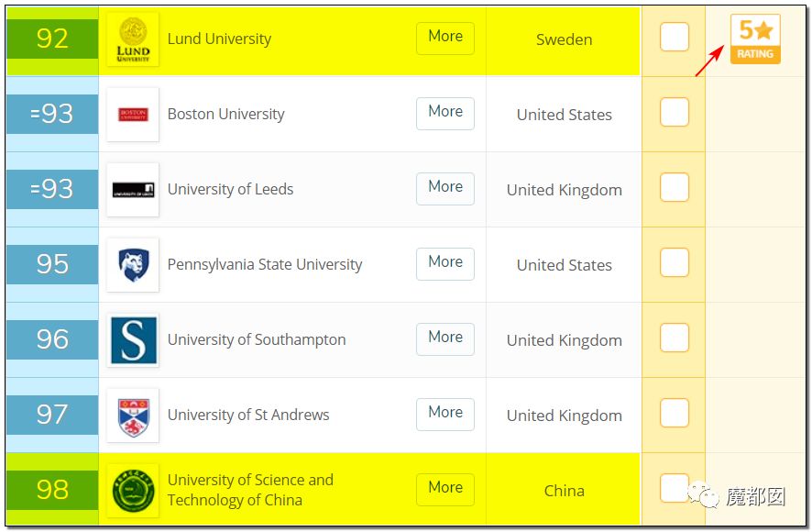Expand More for University of Southampton
Image resolution: width=812 pixels, height=532 pixels.
click(x=445, y=339)
